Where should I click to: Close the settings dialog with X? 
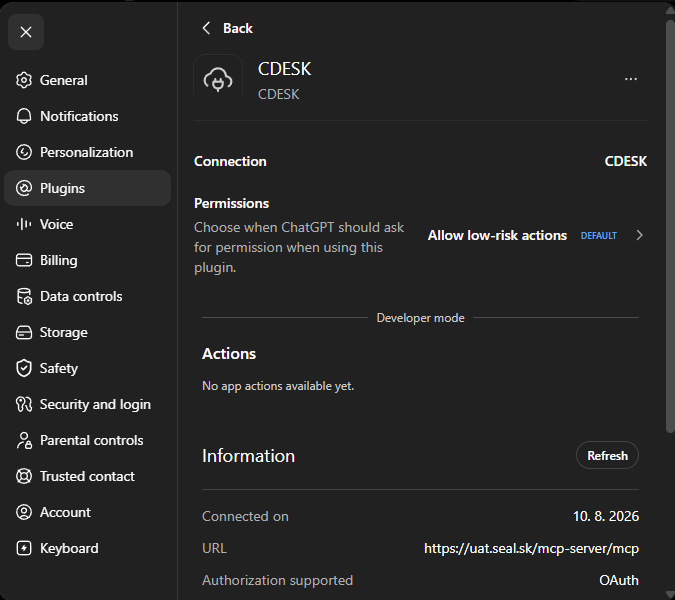[x=26, y=32]
